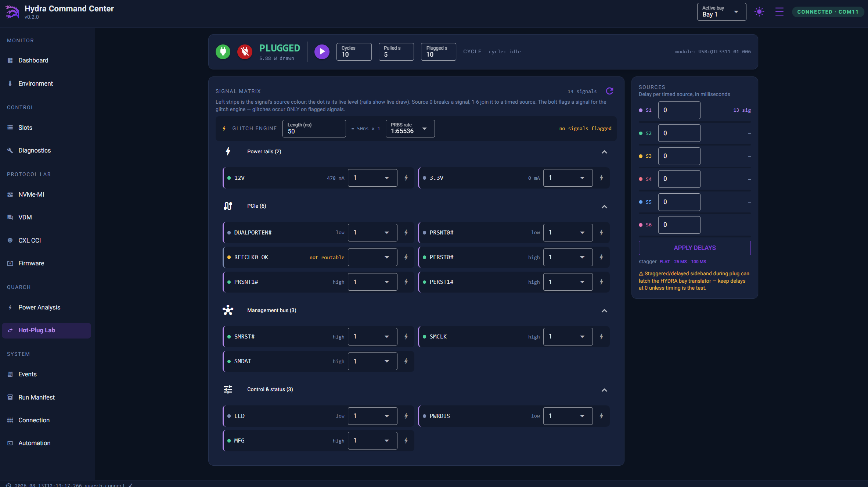
Task: Click CXL CCI sidebar icon
Action: pos(10,240)
